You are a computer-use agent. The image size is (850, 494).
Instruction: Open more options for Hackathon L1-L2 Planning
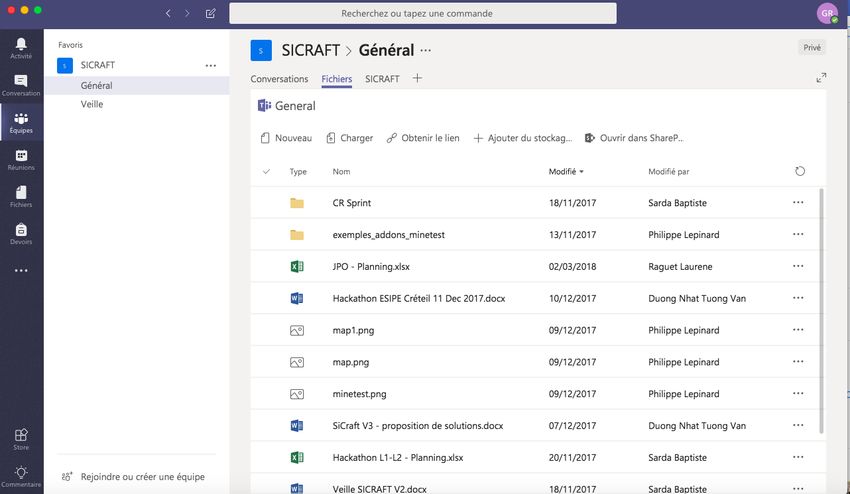coord(798,457)
